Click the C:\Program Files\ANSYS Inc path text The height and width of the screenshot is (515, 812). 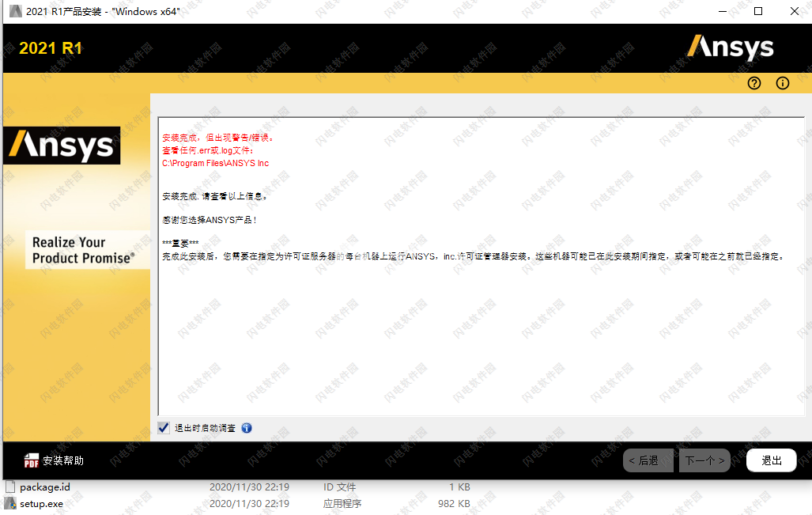[x=215, y=163]
